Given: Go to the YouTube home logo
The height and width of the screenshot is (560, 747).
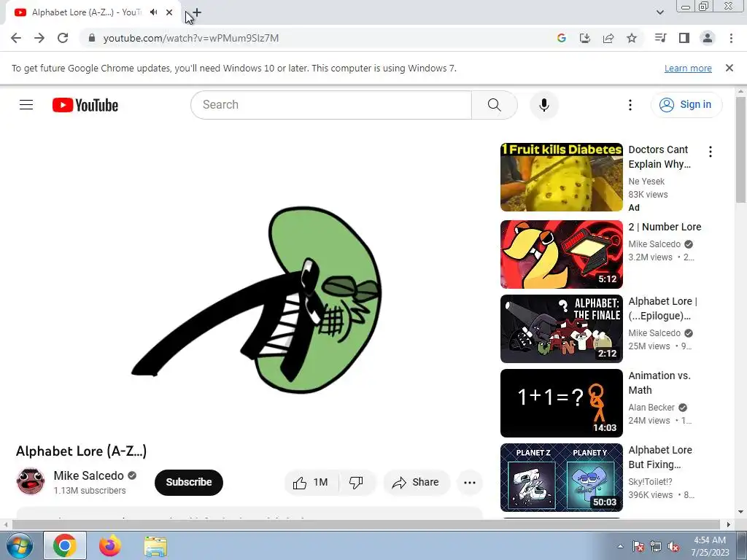Looking at the screenshot, I should (x=85, y=105).
